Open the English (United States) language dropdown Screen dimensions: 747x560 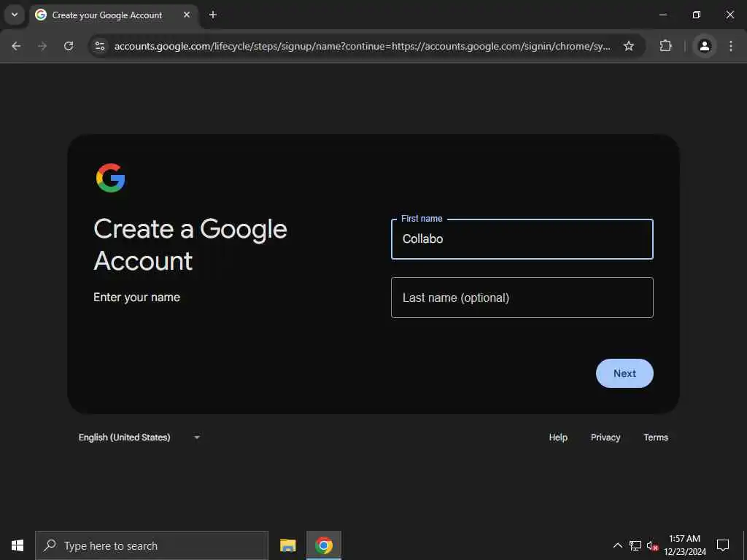139,437
